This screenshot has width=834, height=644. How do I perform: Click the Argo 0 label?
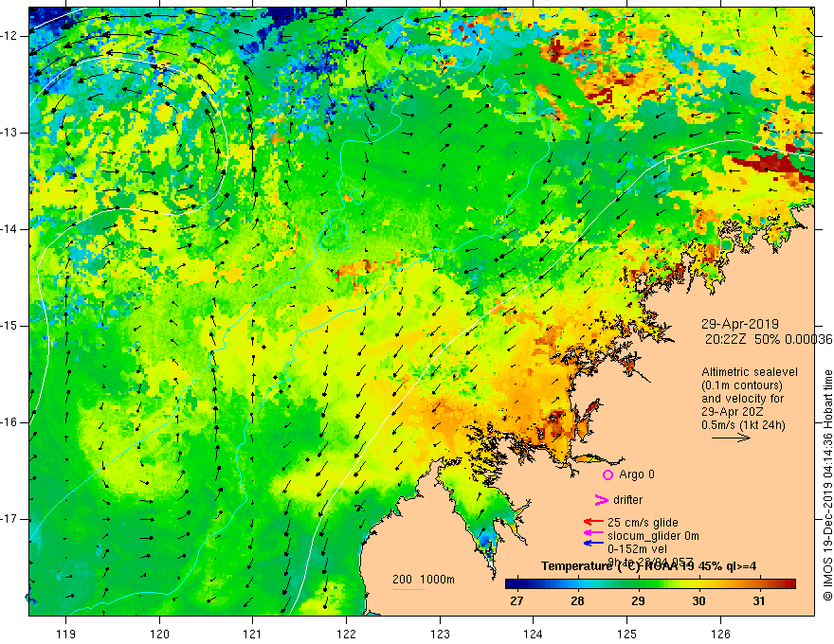(x=637, y=474)
